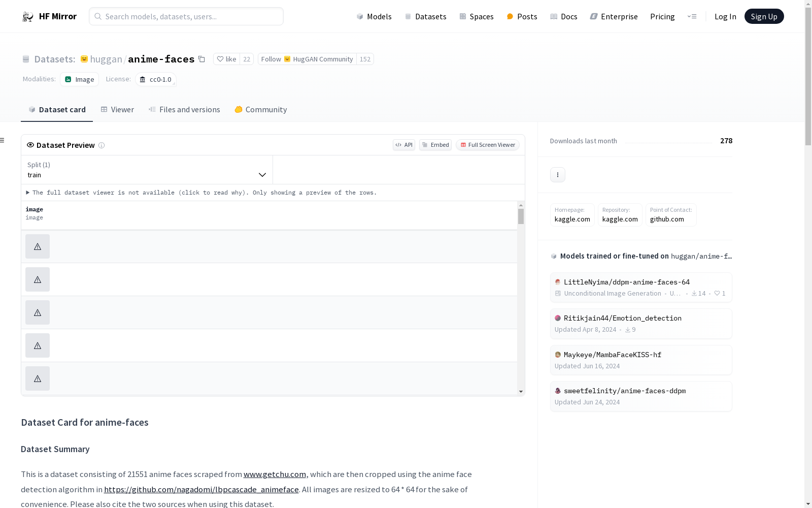Open the follower count 152
Screen dimensions: 812x508
coord(365,59)
